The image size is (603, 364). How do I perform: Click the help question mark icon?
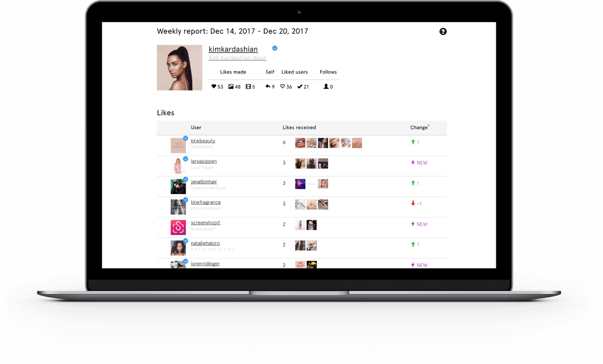(443, 31)
